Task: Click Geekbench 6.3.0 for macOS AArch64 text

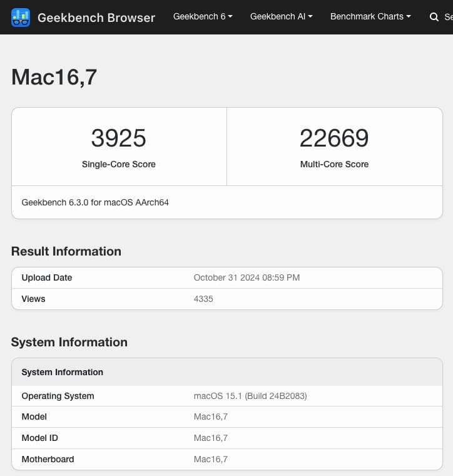Action: coord(95,202)
